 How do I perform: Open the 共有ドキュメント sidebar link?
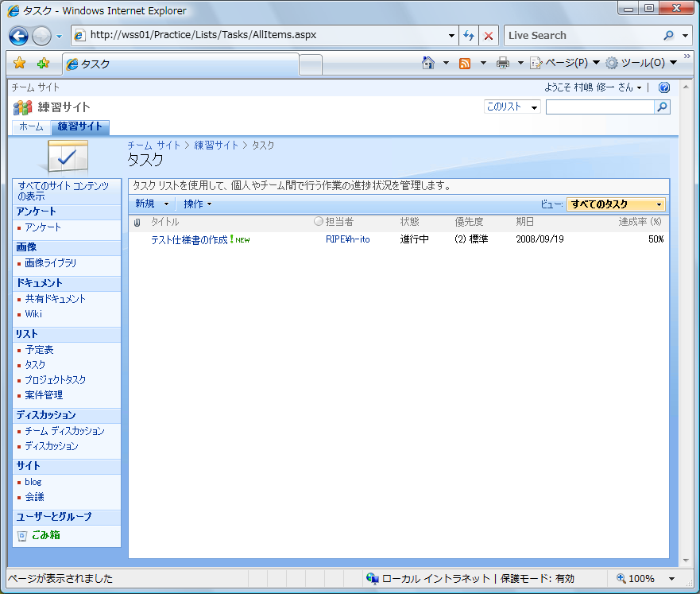point(55,299)
